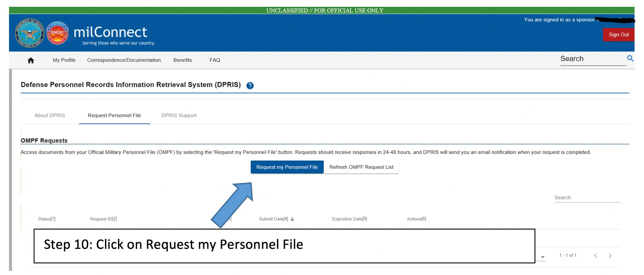Open the Benefits menu

183,60
